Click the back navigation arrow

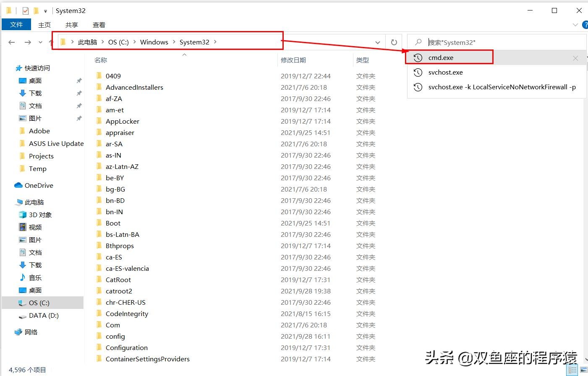click(11, 42)
